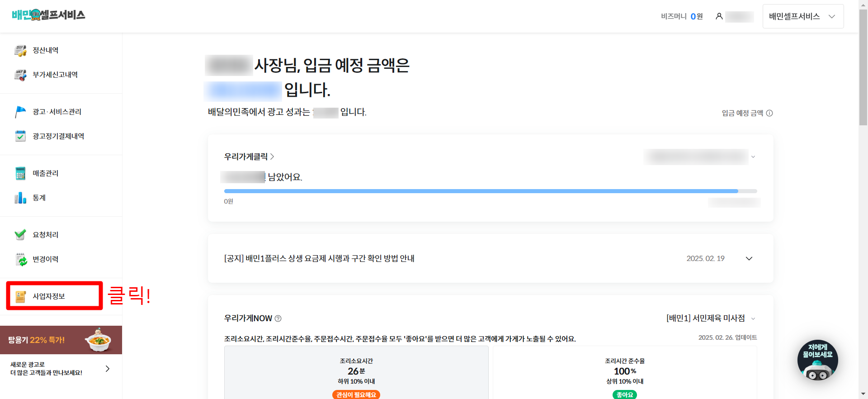This screenshot has height=399, width=868.
Task: Click the 광고·서비스관리 flag icon
Action: [x=20, y=112]
